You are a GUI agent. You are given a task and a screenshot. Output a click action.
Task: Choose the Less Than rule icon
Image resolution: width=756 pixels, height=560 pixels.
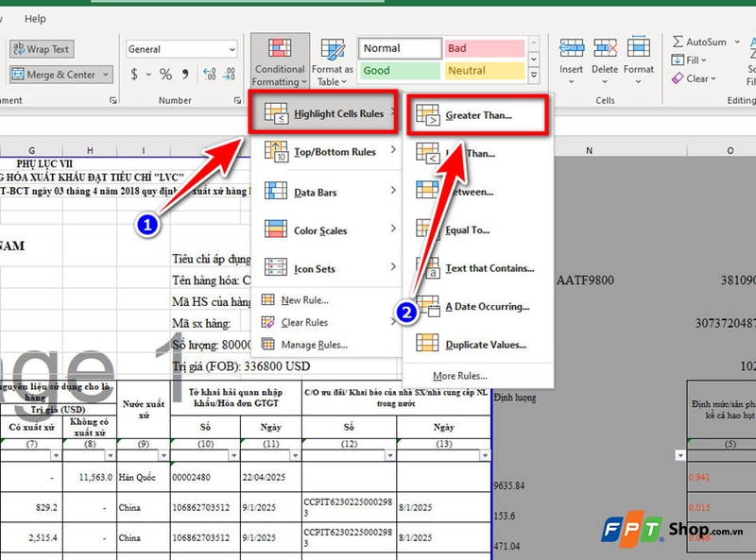pyautogui.click(x=428, y=153)
